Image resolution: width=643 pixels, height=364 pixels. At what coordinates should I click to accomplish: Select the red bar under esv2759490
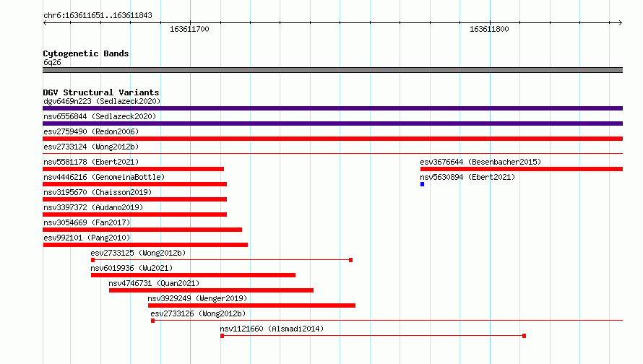pos(332,139)
